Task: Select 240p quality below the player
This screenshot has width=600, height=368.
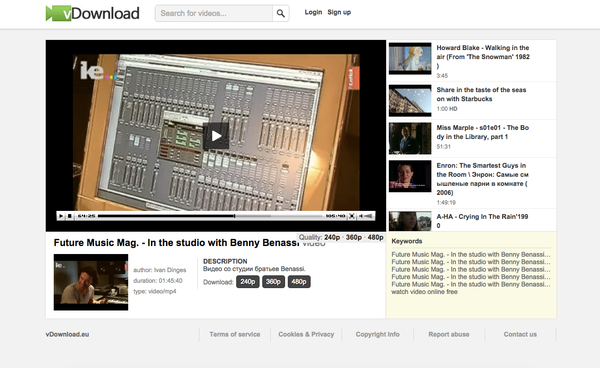Action: click(x=332, y=238)
